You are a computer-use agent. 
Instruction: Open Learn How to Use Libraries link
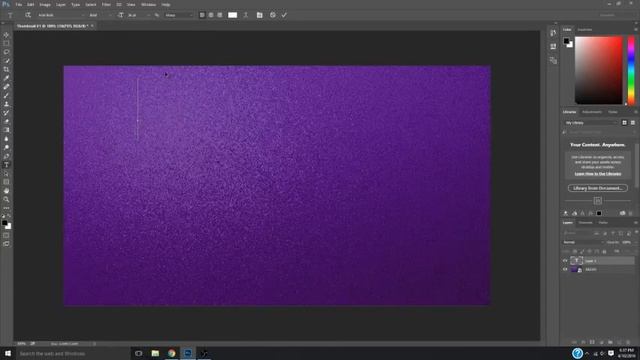598,174
